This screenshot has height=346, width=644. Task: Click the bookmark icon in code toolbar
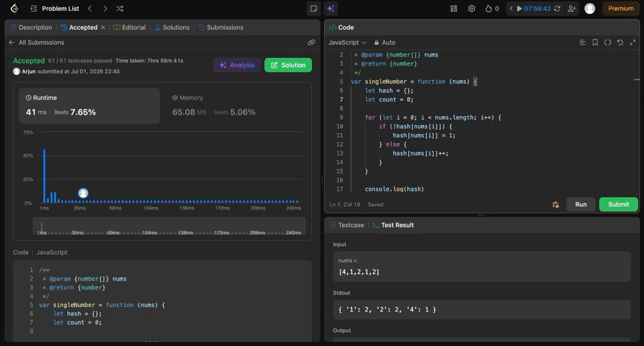pyautogui.click(x=595, y=42)
